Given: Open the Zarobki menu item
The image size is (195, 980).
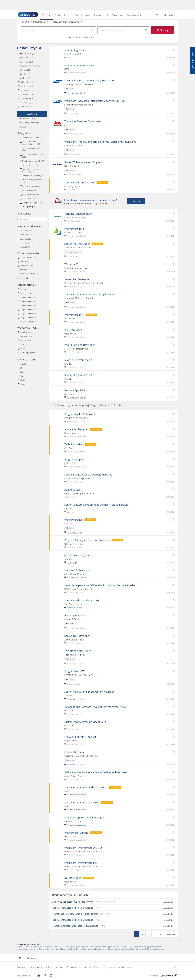Looking at the screenshot, I should (x=67, y=15).
